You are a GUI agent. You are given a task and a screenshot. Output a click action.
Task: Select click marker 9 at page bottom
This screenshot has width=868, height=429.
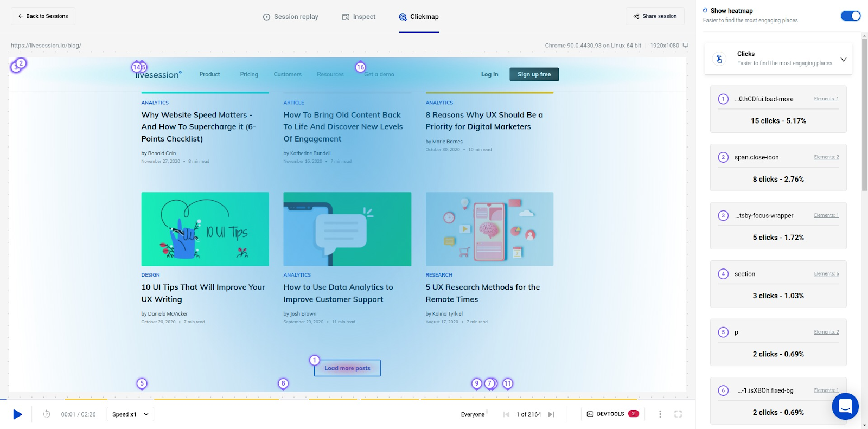[x=476, y=383]
